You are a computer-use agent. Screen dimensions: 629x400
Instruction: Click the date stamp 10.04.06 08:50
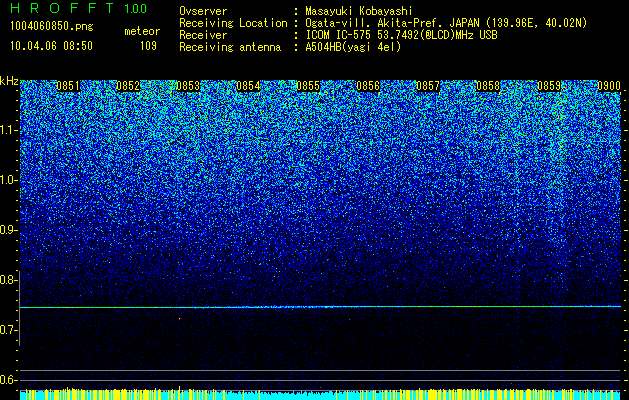click(x=51, y=46)
